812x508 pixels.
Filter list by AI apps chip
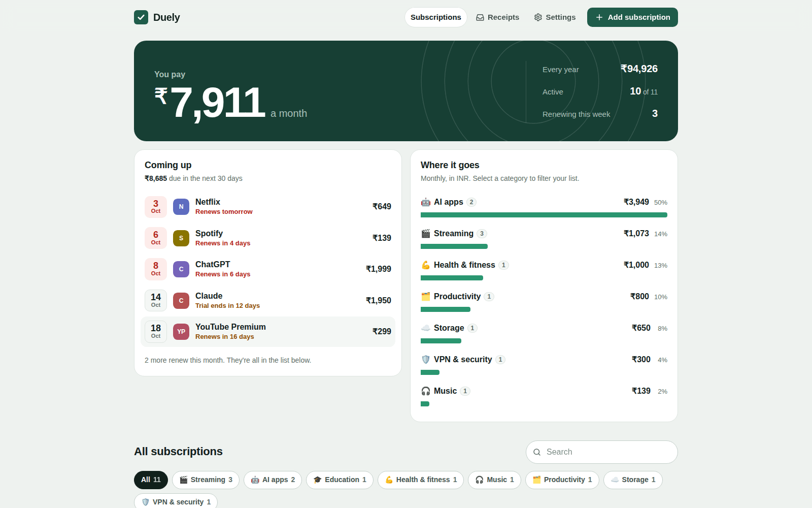[x=273, y=480]
